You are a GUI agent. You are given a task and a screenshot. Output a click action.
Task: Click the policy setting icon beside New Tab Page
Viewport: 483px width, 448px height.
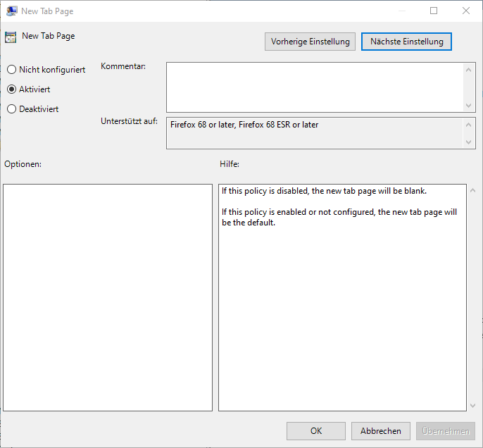click(11, 37)
